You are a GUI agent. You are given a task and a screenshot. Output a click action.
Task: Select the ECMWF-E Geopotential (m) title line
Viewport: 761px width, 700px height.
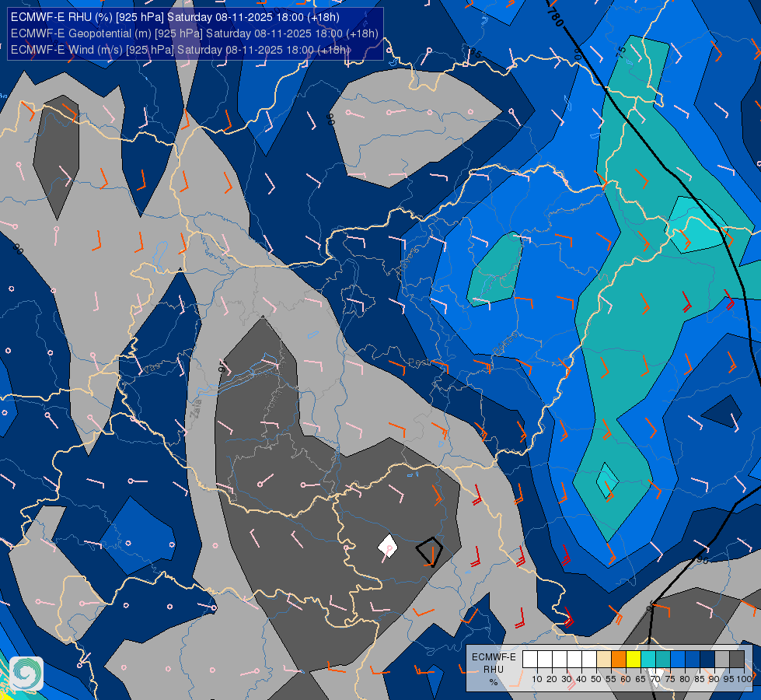coord(194,33)
